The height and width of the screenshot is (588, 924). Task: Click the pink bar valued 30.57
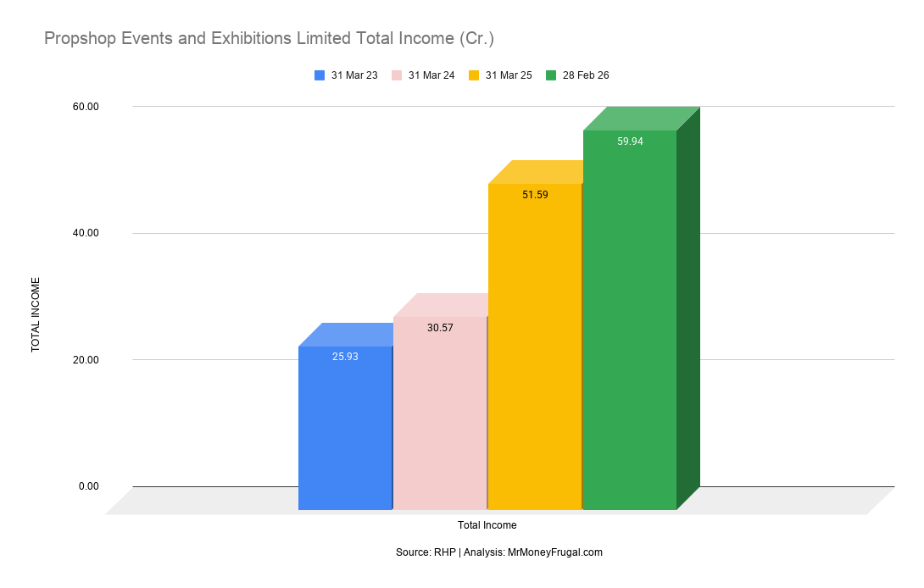point(440,413)
